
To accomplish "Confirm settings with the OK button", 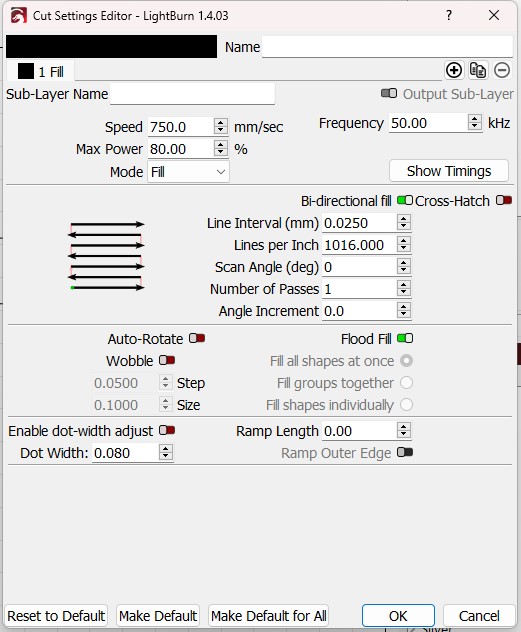I will (x=398, y=616).
